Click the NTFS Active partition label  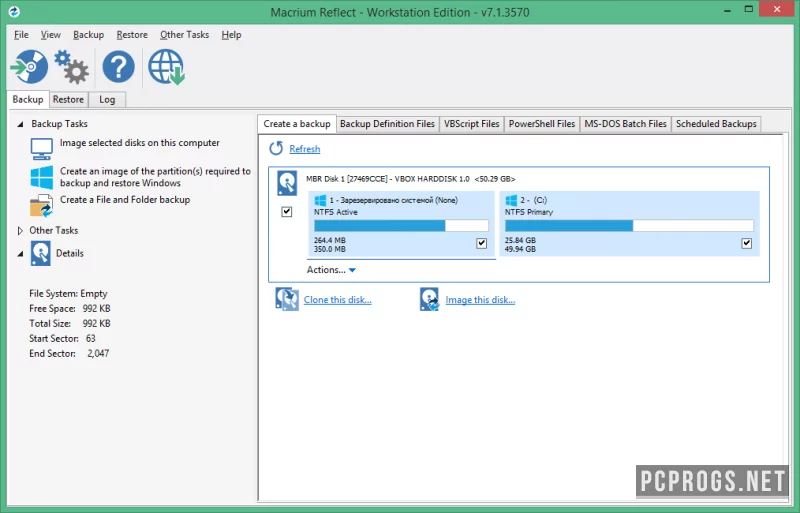coord(336,212)
